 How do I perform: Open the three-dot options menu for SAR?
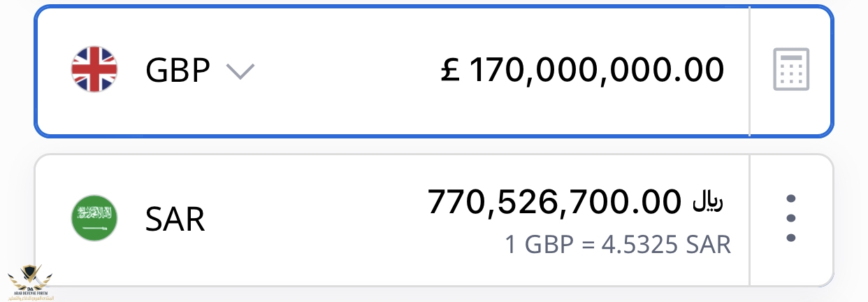point(791,218)
